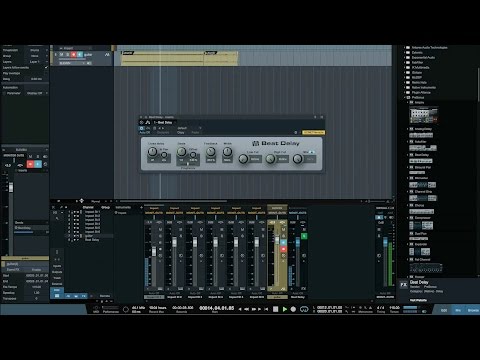
Task: Open Automation parameter dropdown showing Display Off
Action: pos(37,93)
